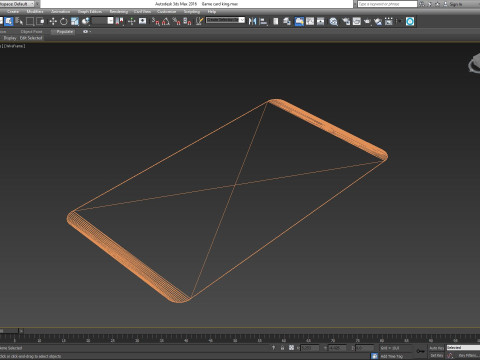The width and height of the screenshot is (480, 360).
Task: Click in the help search field
Action: tap(387, 4)
